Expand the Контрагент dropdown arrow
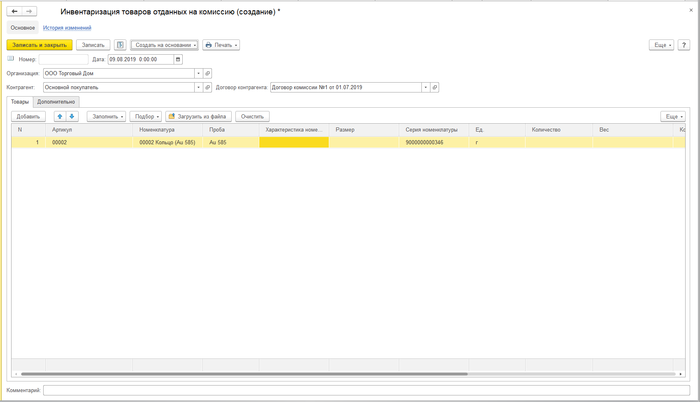Viewport: 700px width, 402px height. click(x=198, y=87)
